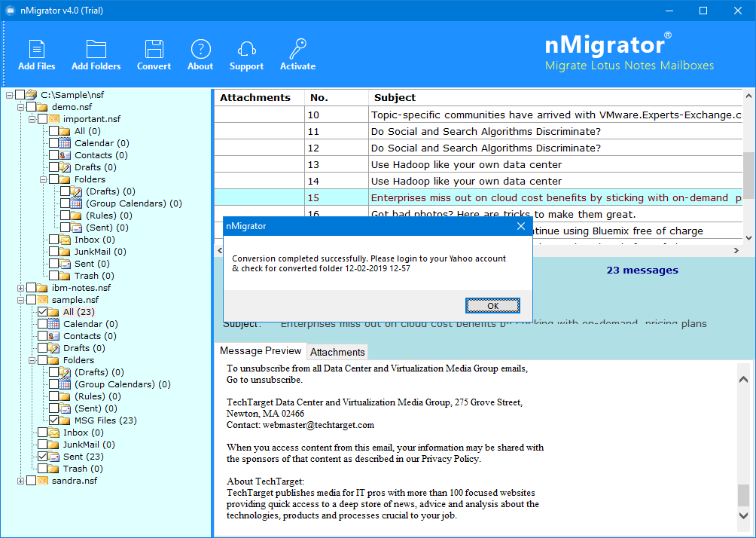Close the nMigrator conversion dialog
The width and height of the screenshot is (756, 538).
coord(521,226)
